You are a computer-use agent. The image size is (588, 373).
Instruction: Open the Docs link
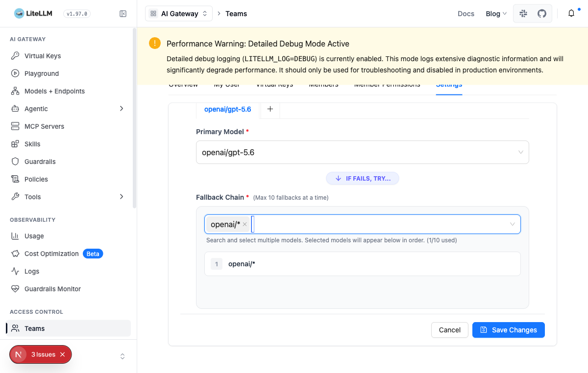[466, 14]
